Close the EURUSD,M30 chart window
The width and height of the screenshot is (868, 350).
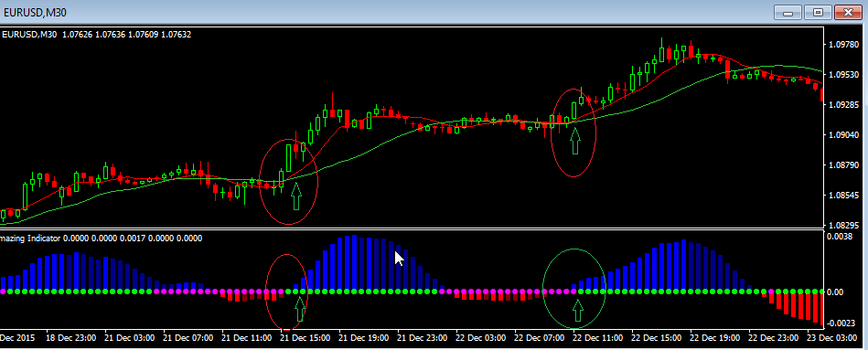coord(848,12)
